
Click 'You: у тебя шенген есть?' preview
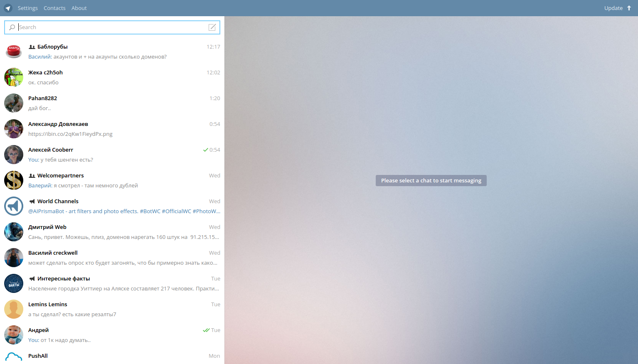(x=61, y=160)
